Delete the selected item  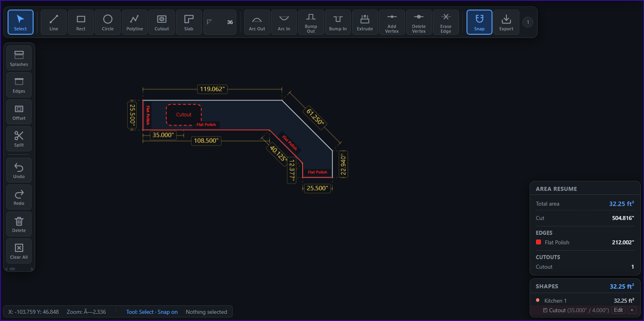pos(19,224)
